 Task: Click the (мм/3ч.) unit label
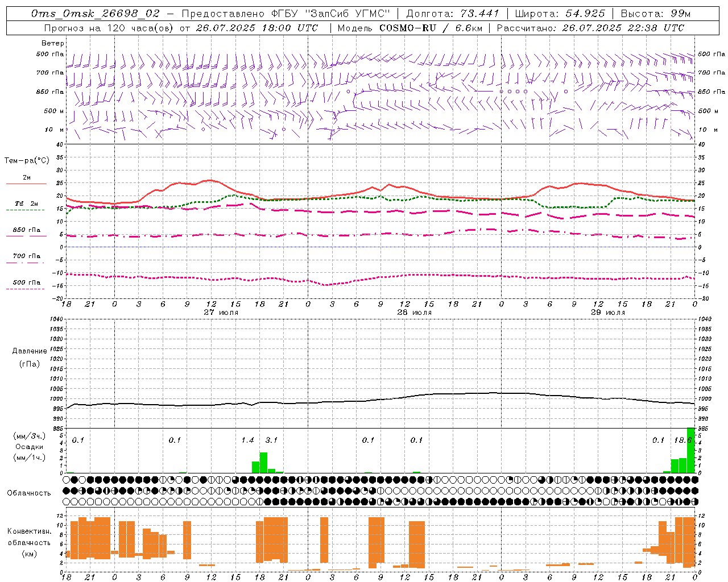30,436
